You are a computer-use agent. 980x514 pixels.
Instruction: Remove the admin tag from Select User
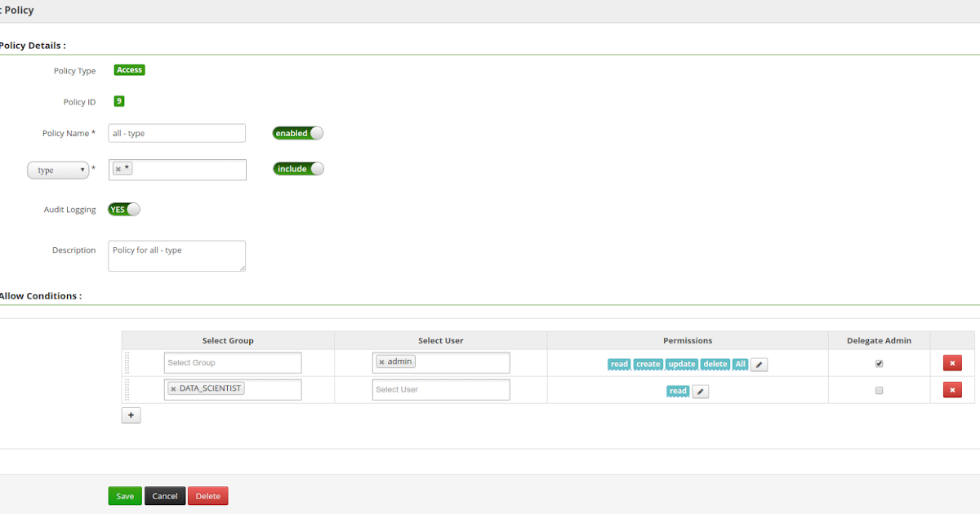click(381, 360)
